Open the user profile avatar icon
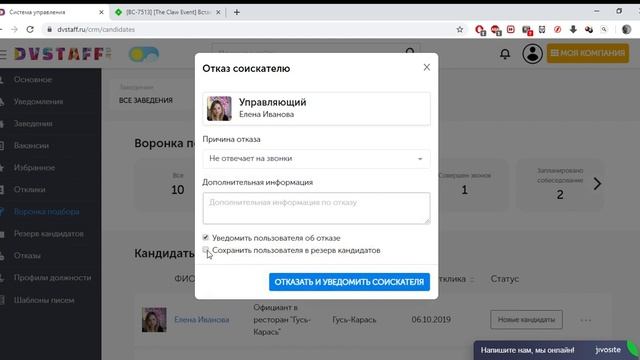 (532, 53)
